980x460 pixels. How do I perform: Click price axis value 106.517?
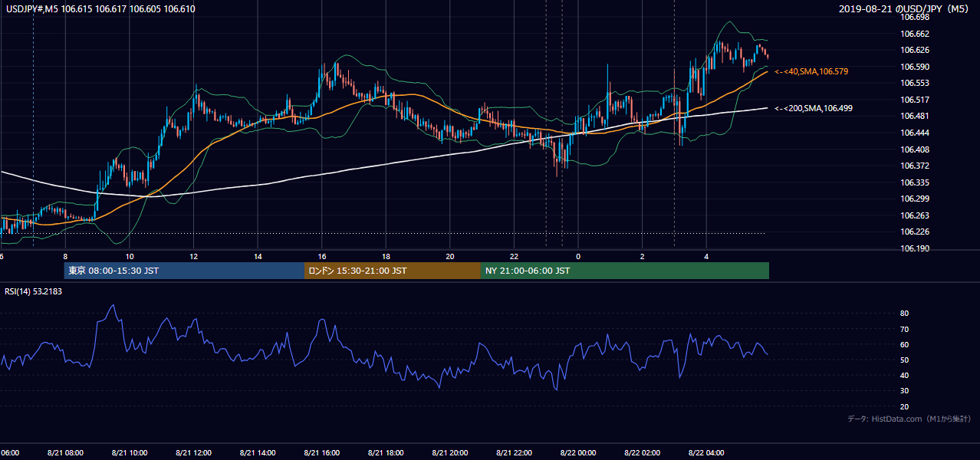(915, 100)
